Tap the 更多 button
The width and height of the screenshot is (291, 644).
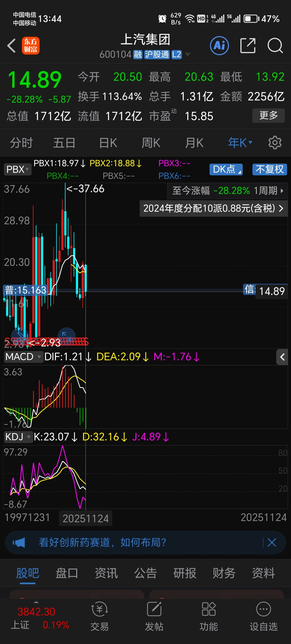pos(268,116)
